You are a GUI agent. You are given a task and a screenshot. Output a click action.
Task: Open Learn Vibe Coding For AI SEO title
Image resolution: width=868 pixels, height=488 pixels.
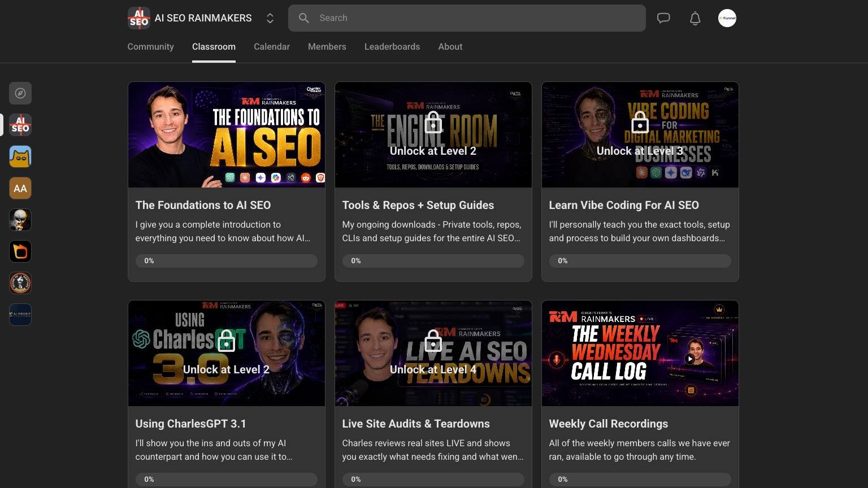[x=624, y=205]
